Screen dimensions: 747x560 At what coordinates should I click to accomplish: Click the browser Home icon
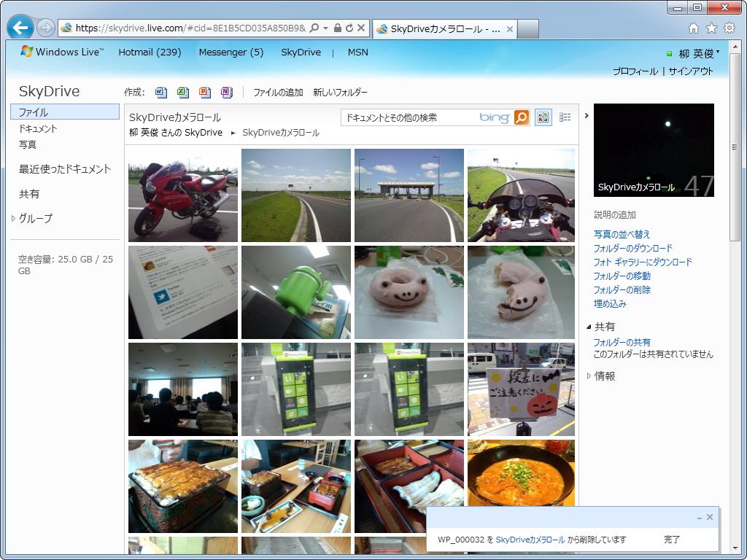[x=693, y=28]
